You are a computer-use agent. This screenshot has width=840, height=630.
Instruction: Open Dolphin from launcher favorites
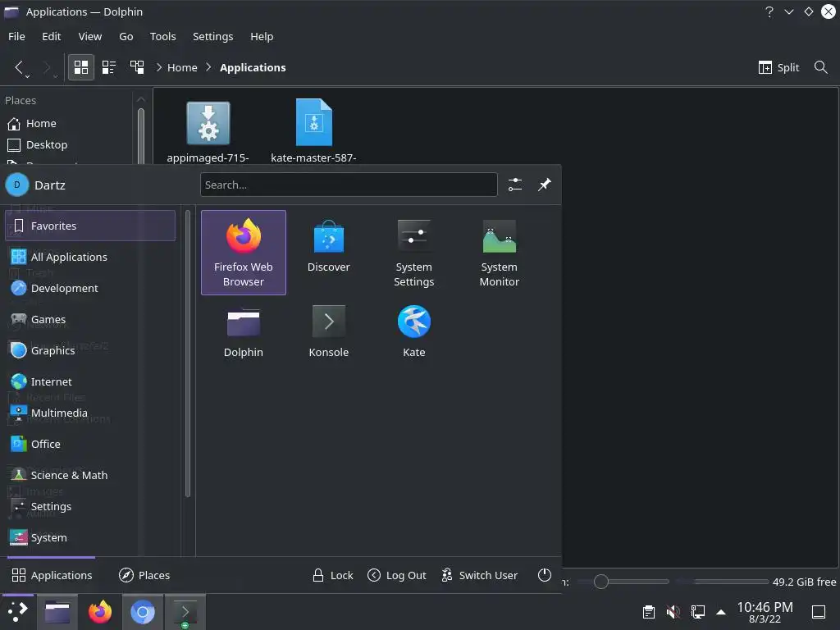243,332
